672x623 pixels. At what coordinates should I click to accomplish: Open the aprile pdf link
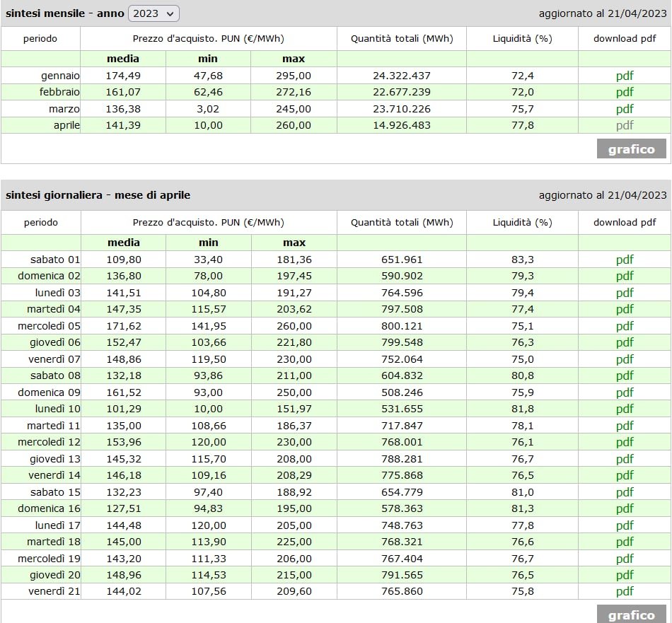[x=625, y=125]
